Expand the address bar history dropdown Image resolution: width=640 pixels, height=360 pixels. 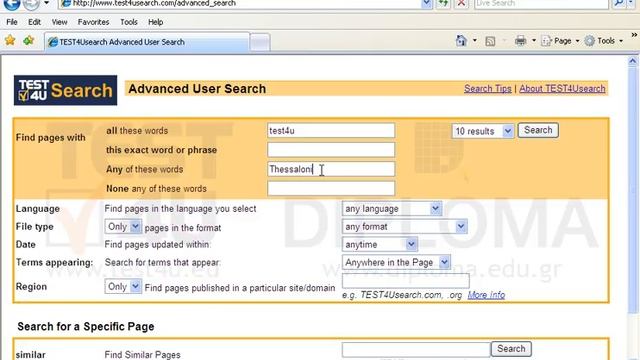tap(426, 4)
